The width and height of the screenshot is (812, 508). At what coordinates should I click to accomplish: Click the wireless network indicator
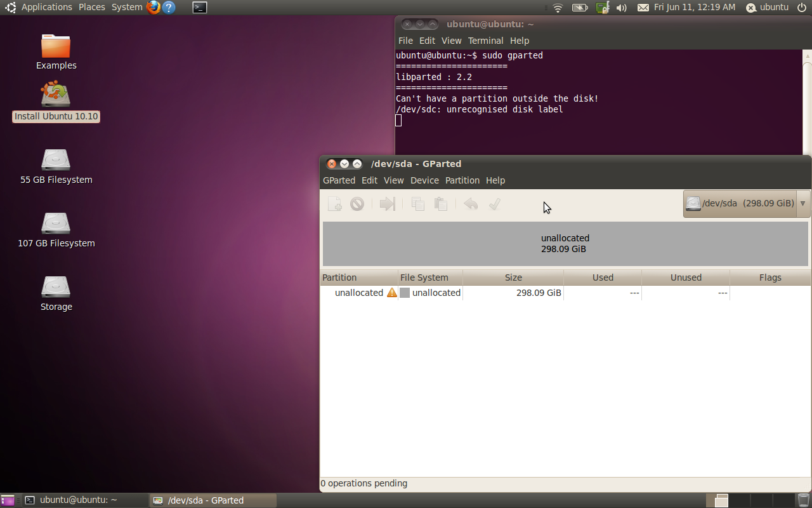point(558,8)
